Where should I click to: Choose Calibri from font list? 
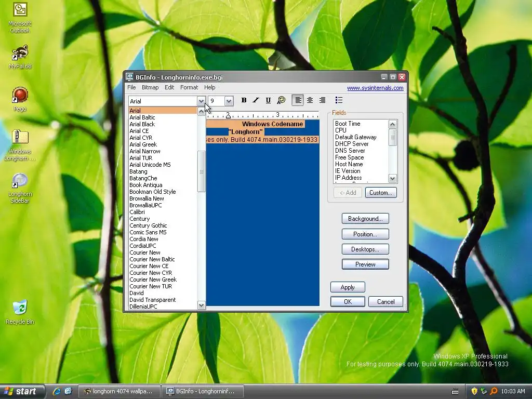point(163,212)
